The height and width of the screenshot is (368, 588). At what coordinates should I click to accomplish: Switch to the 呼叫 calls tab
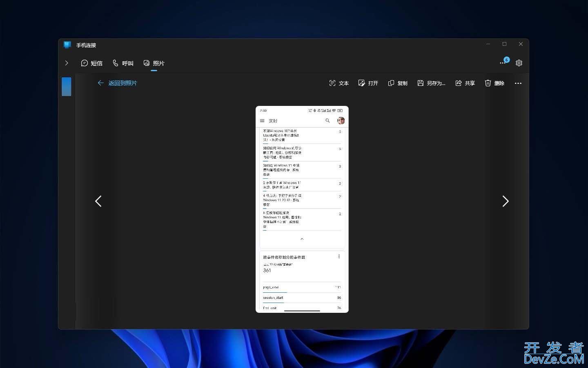(x=123, y=63)
